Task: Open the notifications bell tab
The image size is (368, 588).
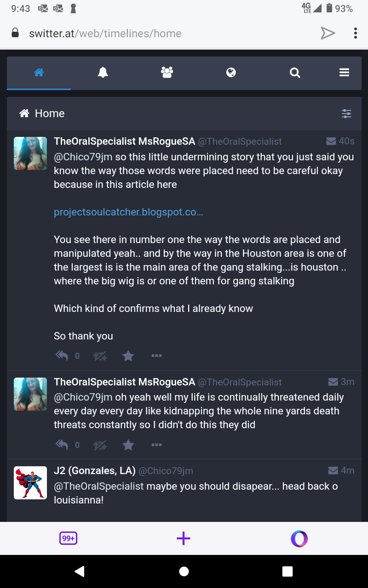Action: point(103,73)
